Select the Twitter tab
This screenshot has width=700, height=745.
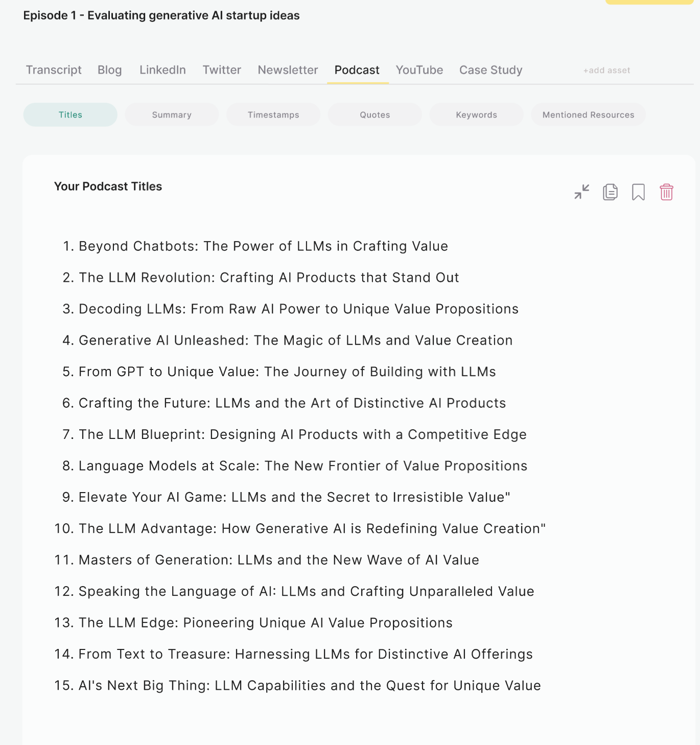(222, 70)
